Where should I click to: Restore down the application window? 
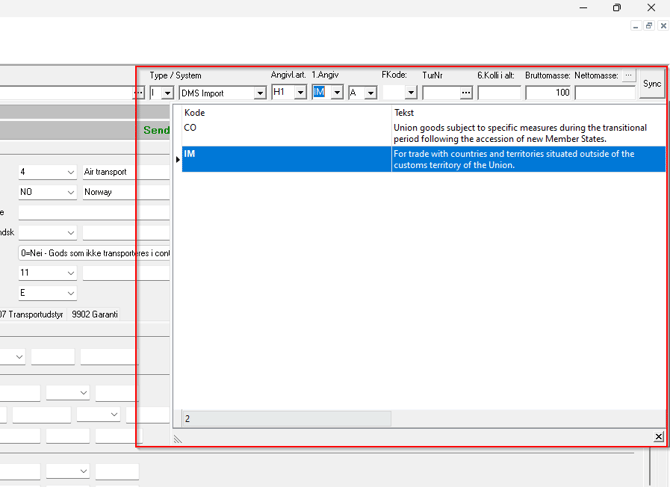[617, 8]
